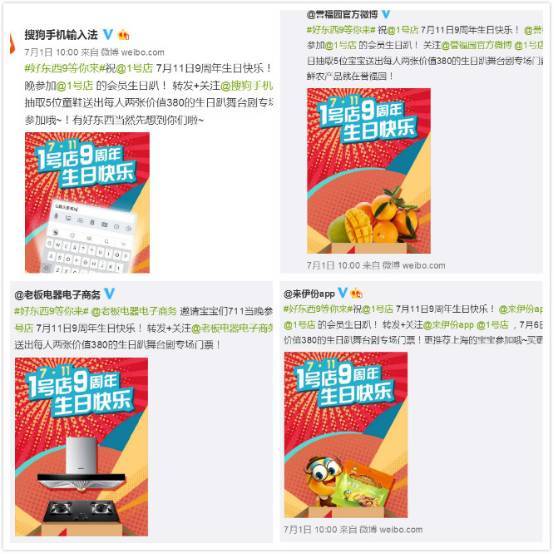
Task: Open the keyboard birthday poster thumbnail
Action: click(87, 202)
